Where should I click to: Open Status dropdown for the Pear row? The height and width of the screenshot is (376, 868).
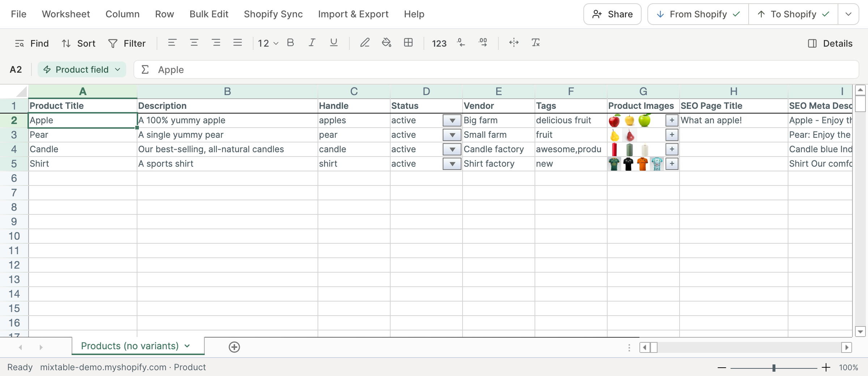(x=452, y=135)
